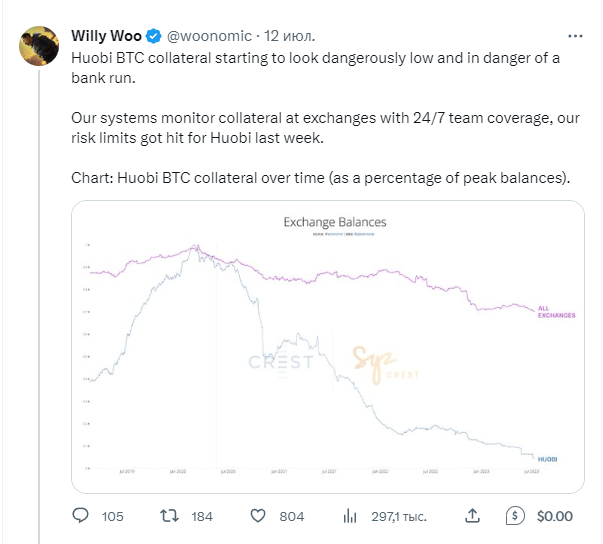Image resolution: width=603 pixels, height=544 pixels.
Task: Click the 804 likes count
Action: click(x=291, y=516)
